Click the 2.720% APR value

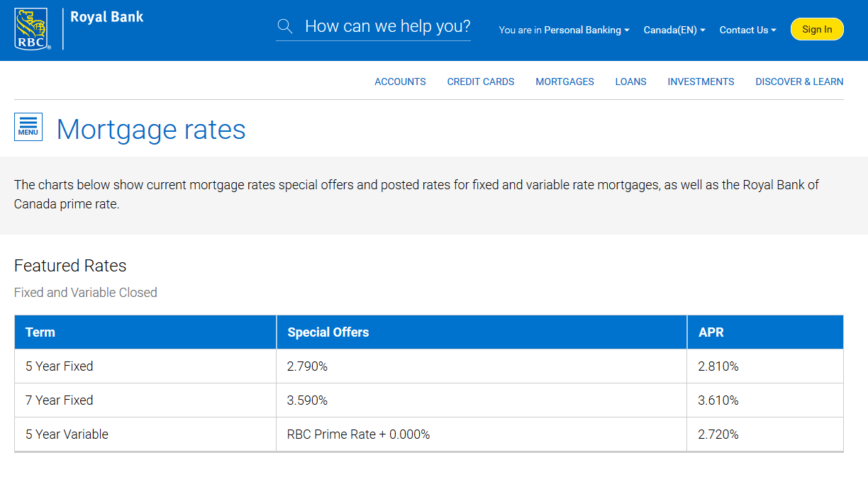pos(718,434)
